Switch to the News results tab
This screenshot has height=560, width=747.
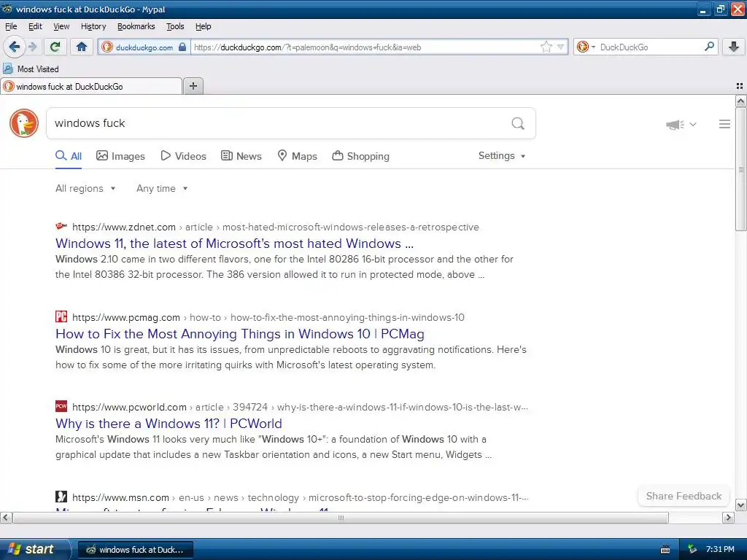click(x=241, y=156)
